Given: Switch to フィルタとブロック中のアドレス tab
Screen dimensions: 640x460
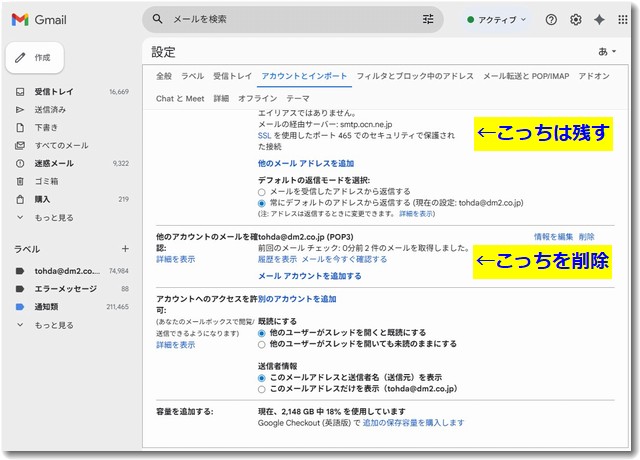Looking at the screenshot, I should click(415, 76).
